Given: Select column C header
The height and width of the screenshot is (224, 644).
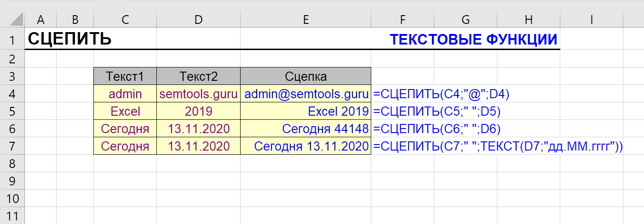Looking at the screenshot, I should pos(125,20).
